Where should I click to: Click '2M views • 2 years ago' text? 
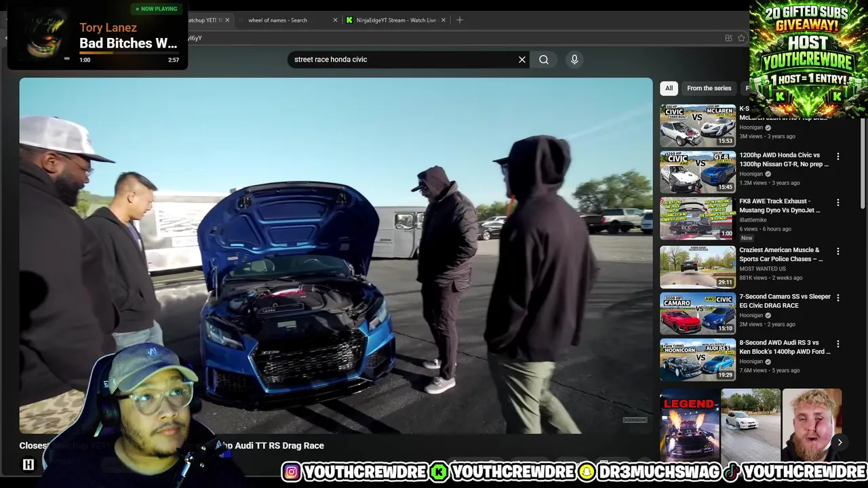tap(767, 325)
